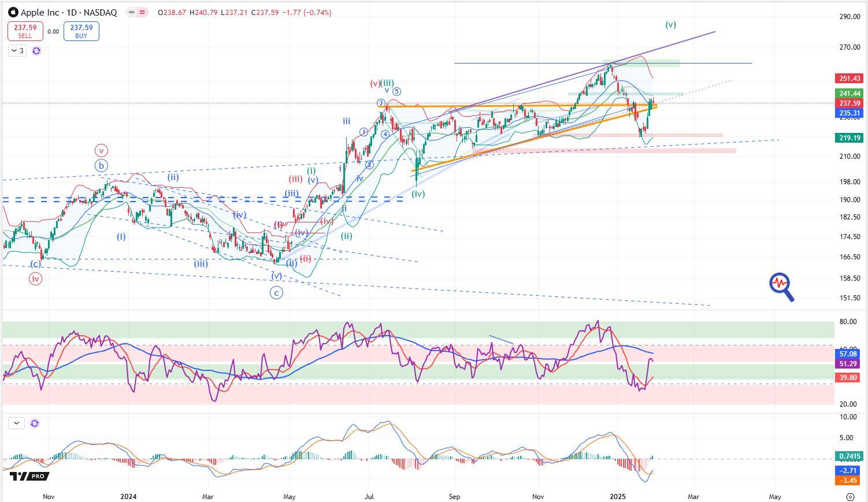
Task: Click the blue 57.08 RSI label
Action: [x=848, y=354]
